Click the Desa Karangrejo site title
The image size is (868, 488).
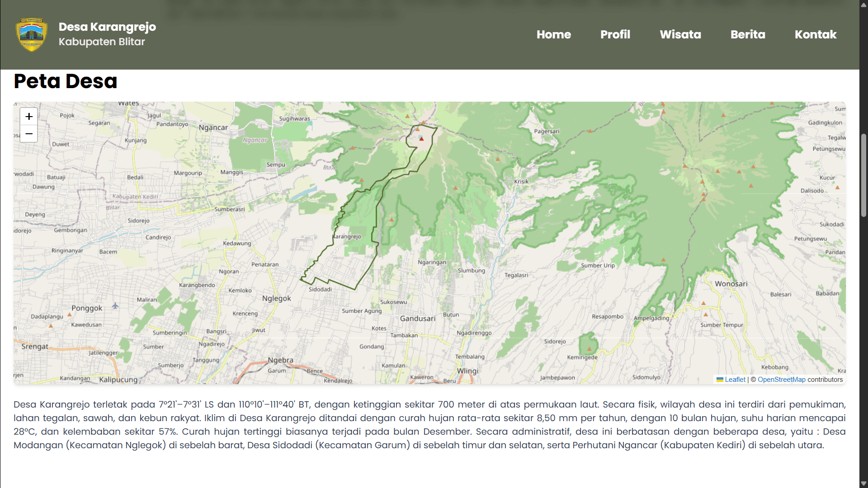pyautogui.click(x=107, y=27)
